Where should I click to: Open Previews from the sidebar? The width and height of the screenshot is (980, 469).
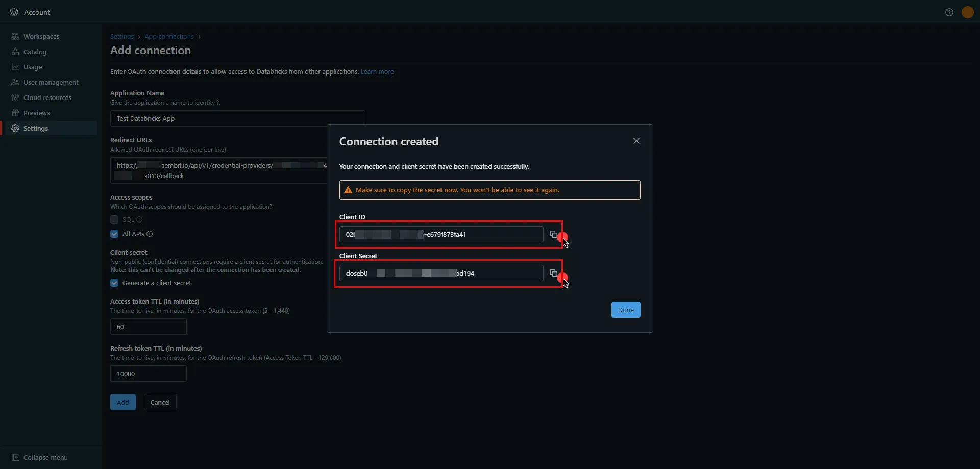[37, 113]
